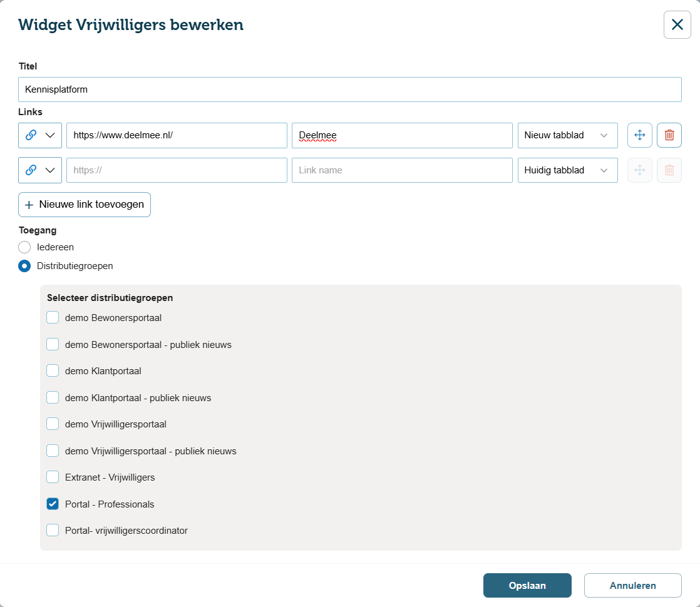Click the trash icon on the empty link row

(x=669, y=170)
